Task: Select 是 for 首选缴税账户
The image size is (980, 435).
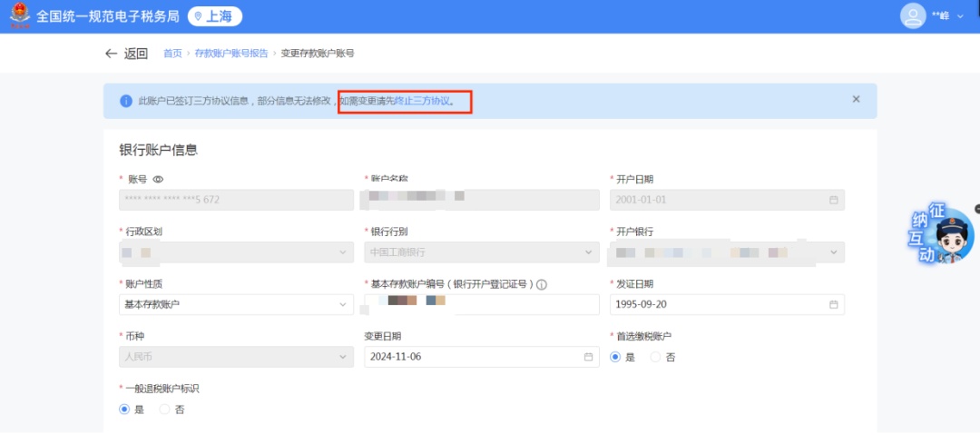Action: (616, 357)
